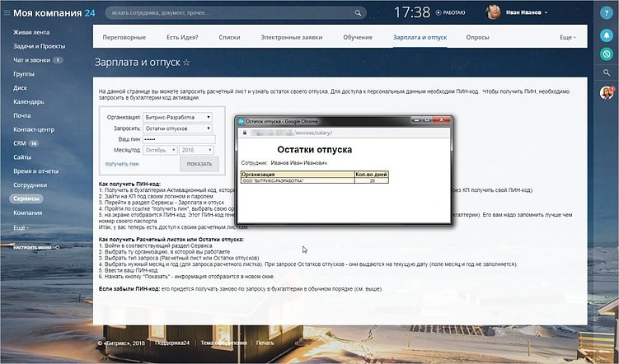Click into the Ваш пин field
The image size is (619, 364).
point(179,139)
